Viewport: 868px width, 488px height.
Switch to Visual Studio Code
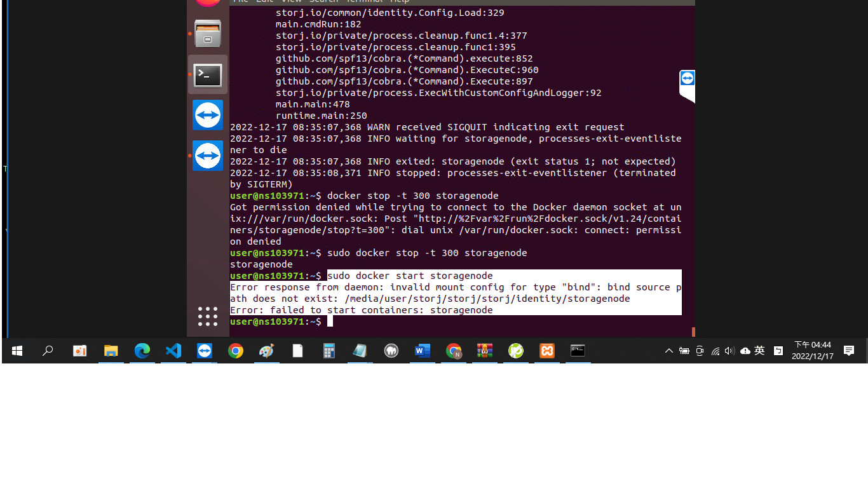coord(173,351)
